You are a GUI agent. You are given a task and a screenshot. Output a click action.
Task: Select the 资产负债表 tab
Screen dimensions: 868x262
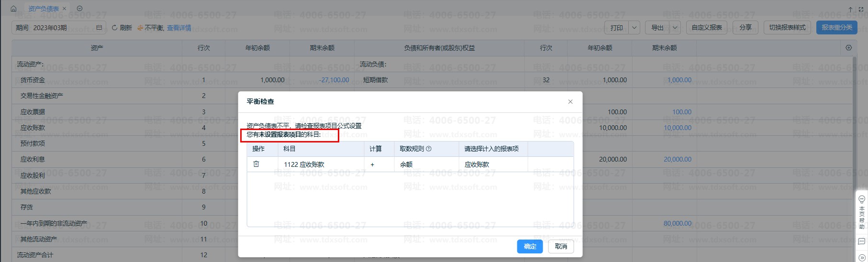coord(44,9)
